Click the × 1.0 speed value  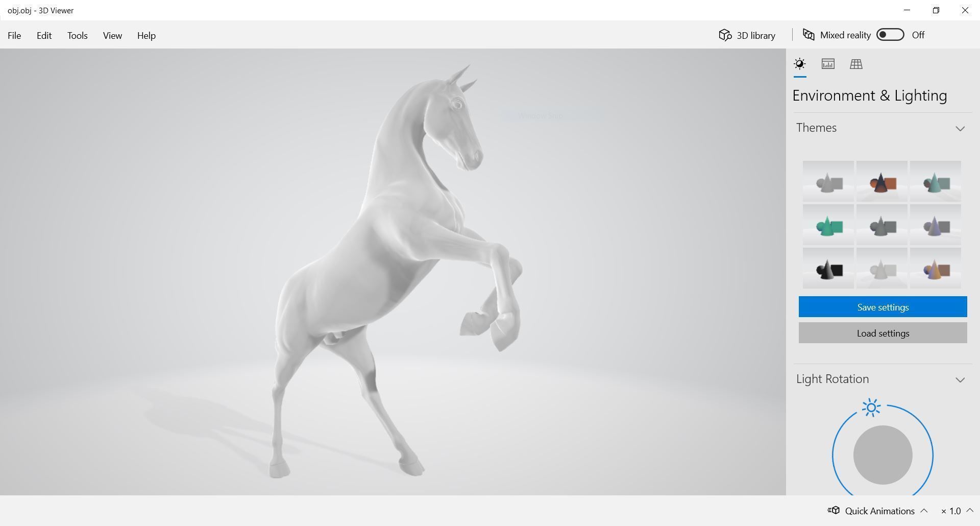pyautogui.click(x=951, y=511)
